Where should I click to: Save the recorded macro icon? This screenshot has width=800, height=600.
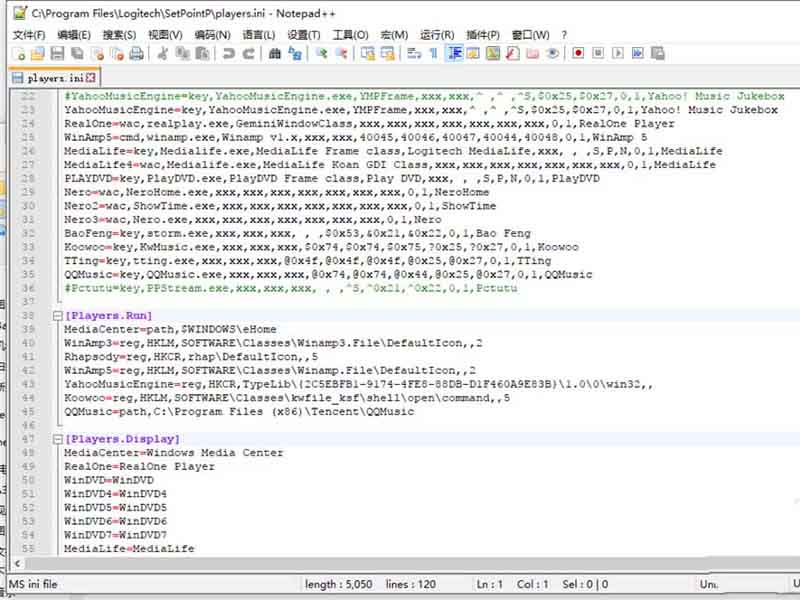point(658,54)
